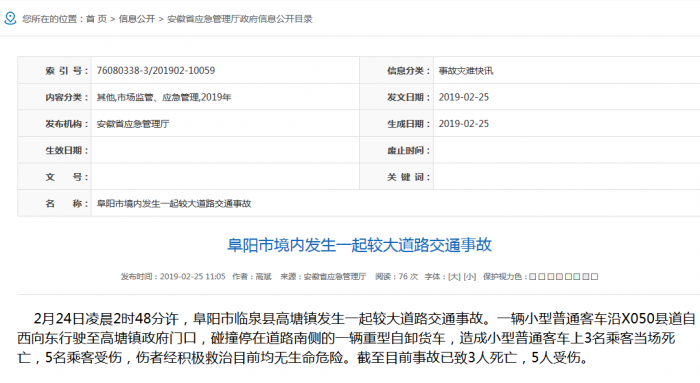Click the author text 作者:高斌
This screenshot has height=383, width=700.
tap(251, 277)
